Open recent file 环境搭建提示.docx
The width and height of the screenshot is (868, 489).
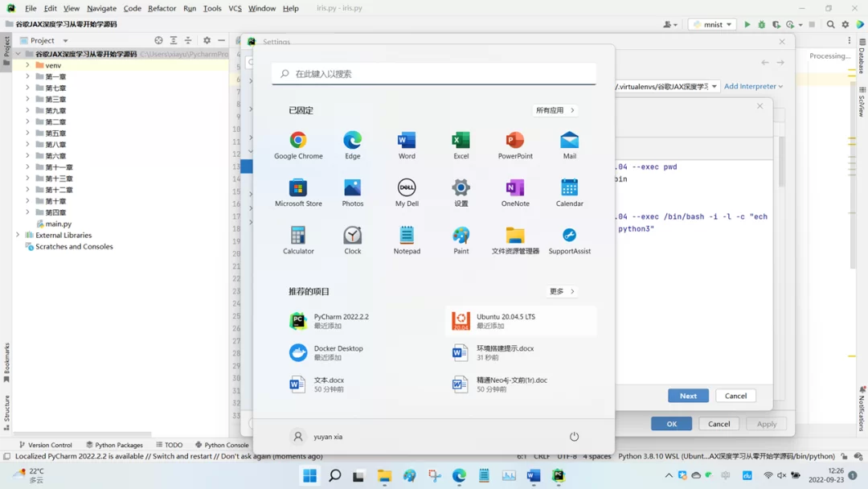tap(521, 353)
